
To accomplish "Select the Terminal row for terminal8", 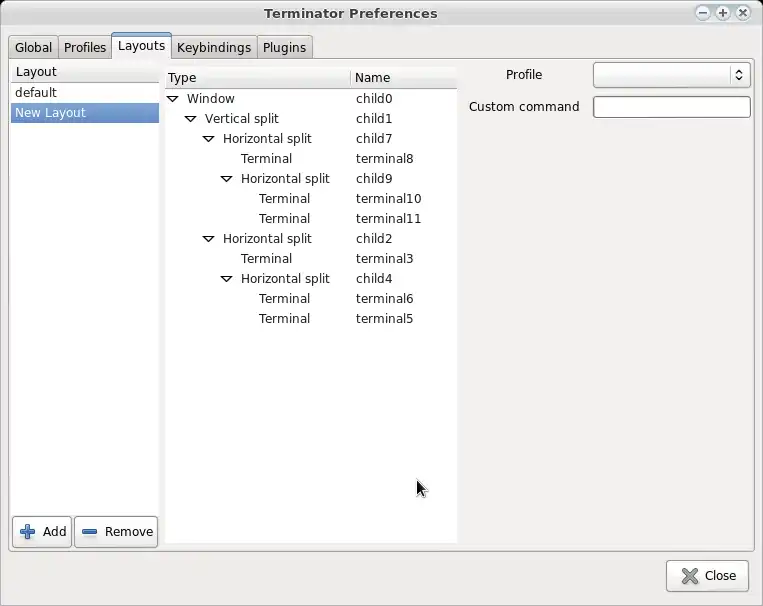I will tap(311, 159).
